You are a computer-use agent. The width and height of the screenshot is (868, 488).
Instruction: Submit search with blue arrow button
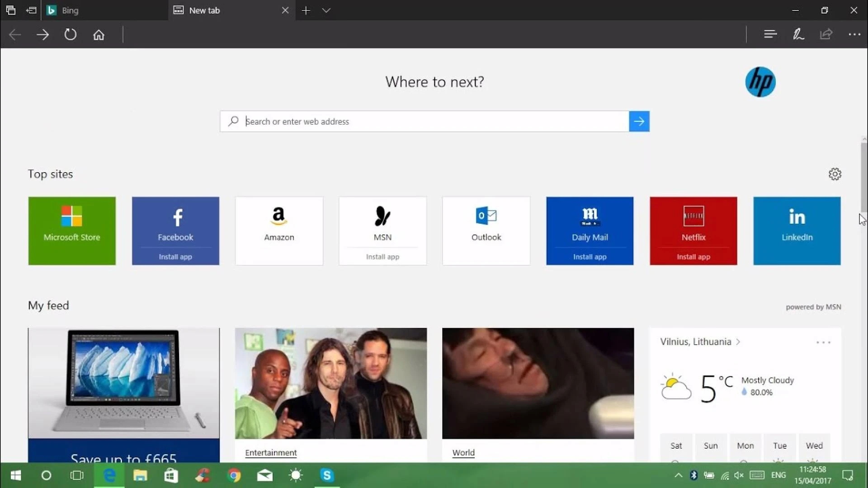639,121
